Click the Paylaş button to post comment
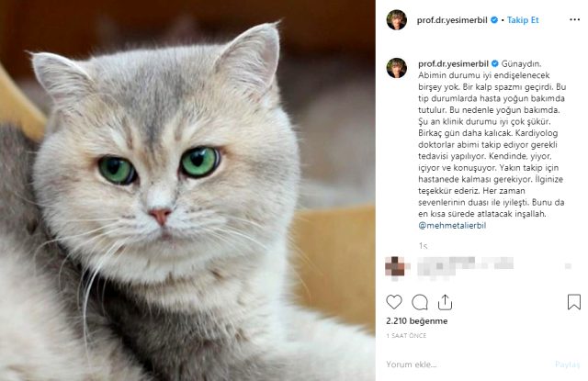588x381 pixels. tap(568, 364)
